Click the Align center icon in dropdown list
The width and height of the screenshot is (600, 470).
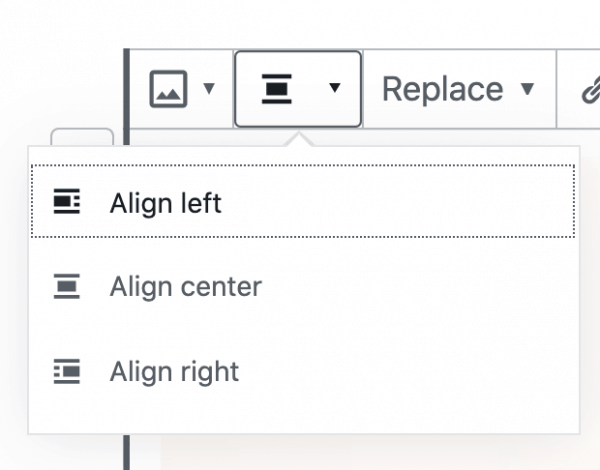(x=67, y=286)
